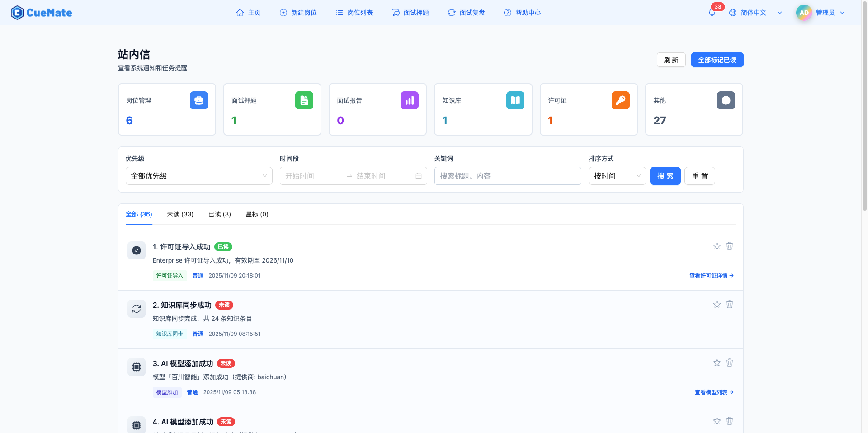Open the 全部优先级 dropdown
Screen dimensions: 868x433
click(199, 176)
